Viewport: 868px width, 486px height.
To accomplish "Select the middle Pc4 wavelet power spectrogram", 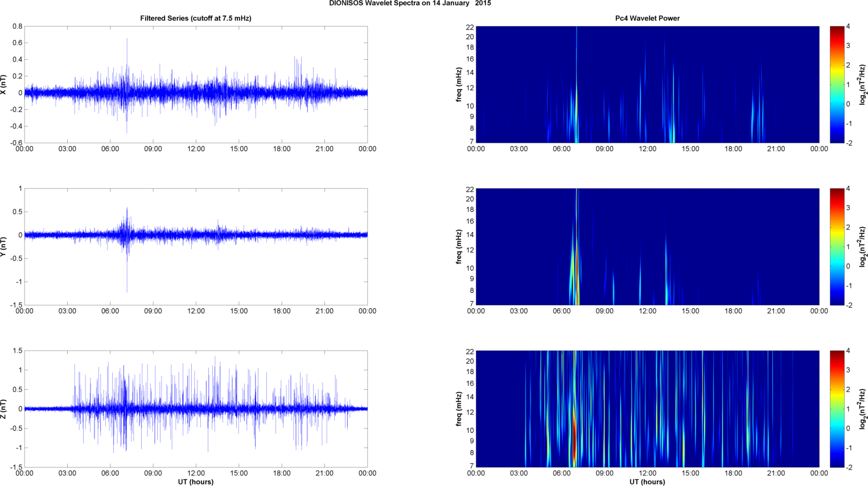I will (x=647, y=246).
